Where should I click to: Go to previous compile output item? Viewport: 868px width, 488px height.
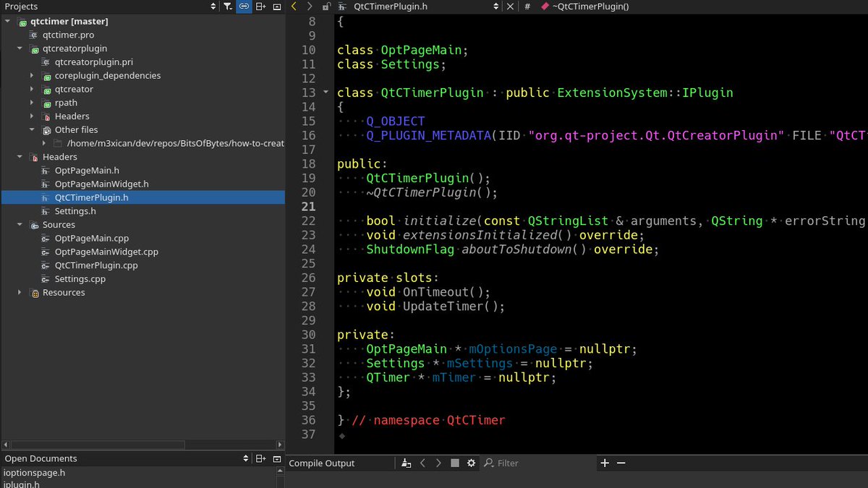[422, 463]
